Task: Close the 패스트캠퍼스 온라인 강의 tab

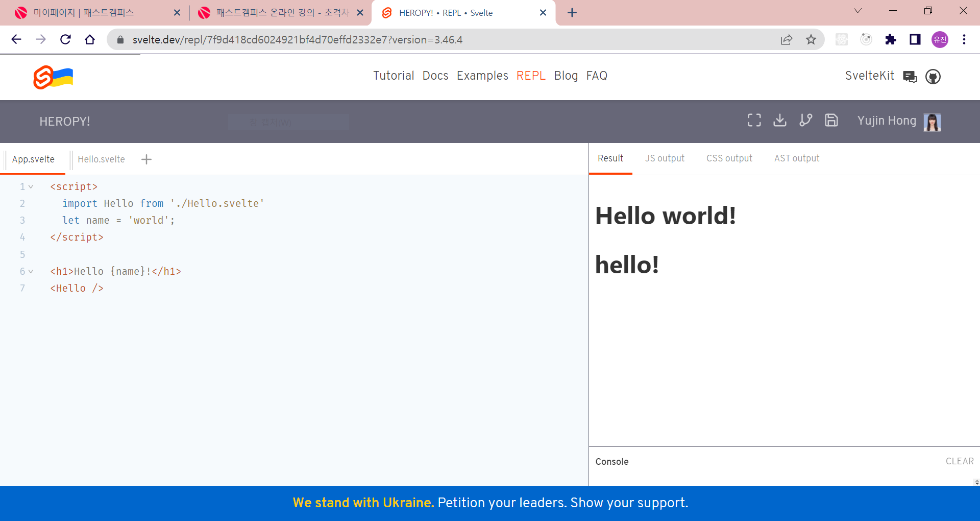Action: pyautogui.click(x=360, y=13)
